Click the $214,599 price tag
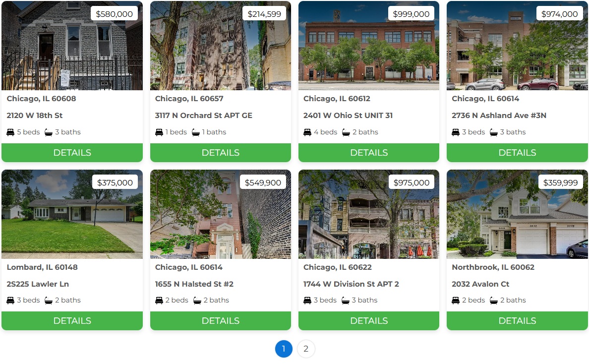589x364 pixels. [x=264, y=14]
